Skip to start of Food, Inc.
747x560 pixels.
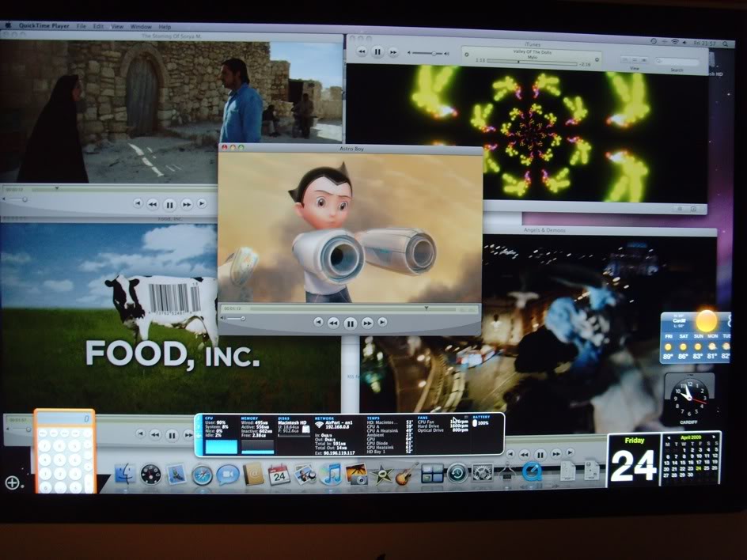(140, 433)
